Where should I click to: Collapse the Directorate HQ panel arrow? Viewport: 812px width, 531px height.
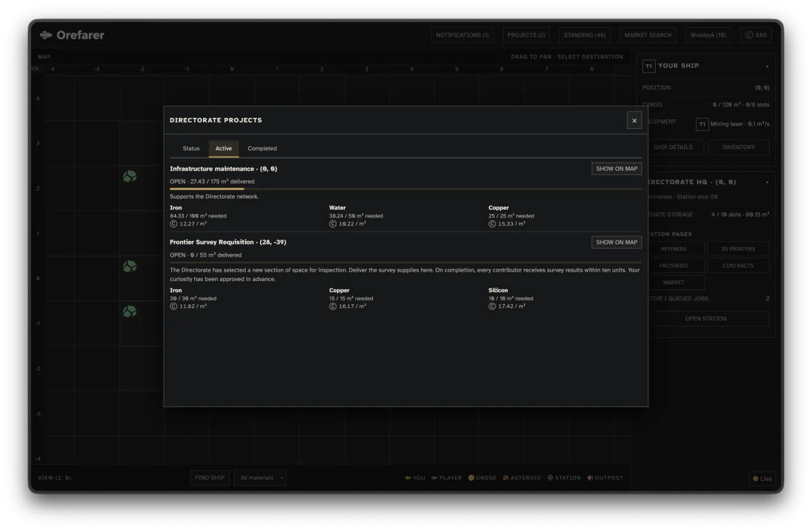767,182
